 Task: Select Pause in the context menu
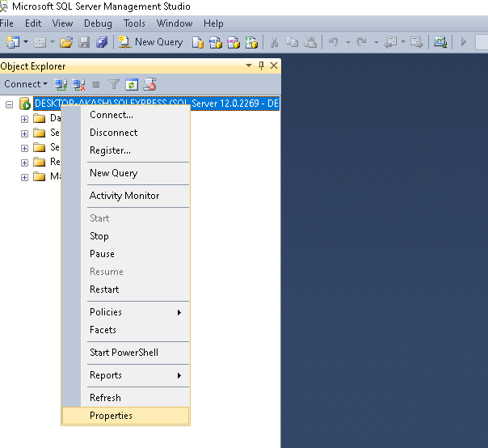tap(125, 254)
